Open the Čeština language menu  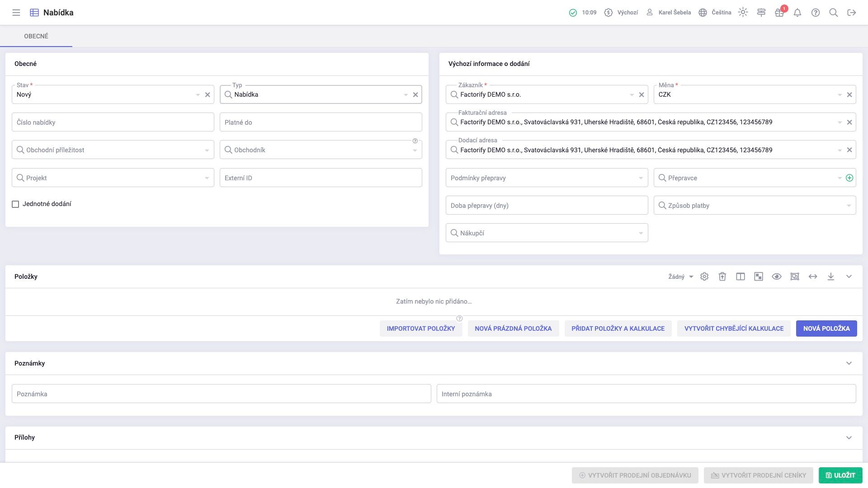tap(715, 13)
